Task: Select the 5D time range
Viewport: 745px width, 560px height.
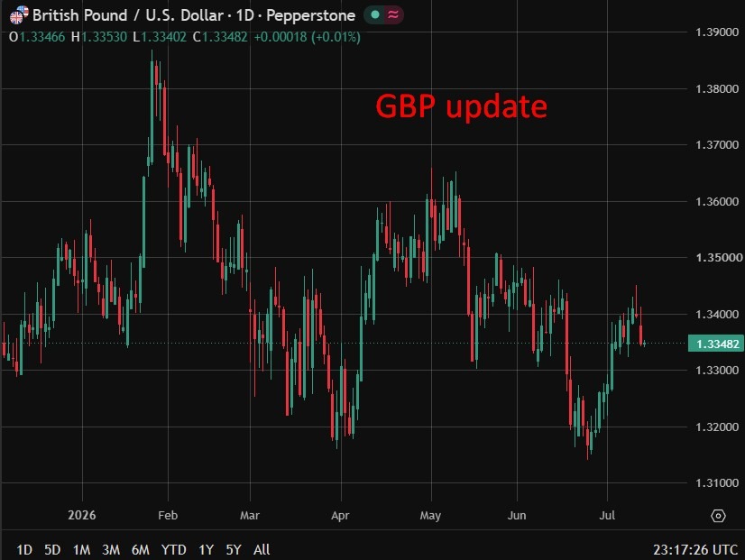Action: click(x=52, y=549)
